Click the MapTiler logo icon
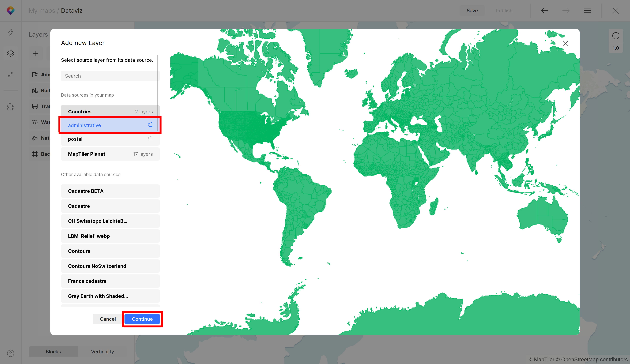 coord(10,10)
